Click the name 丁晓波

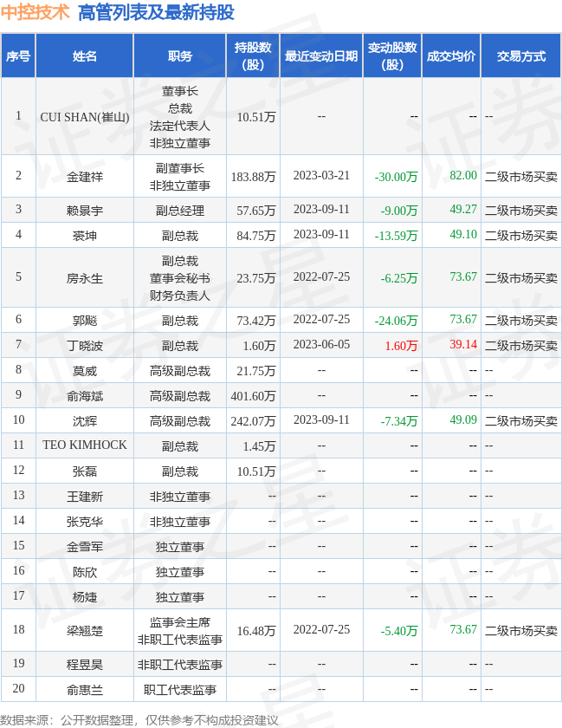(x=85, y=346)
